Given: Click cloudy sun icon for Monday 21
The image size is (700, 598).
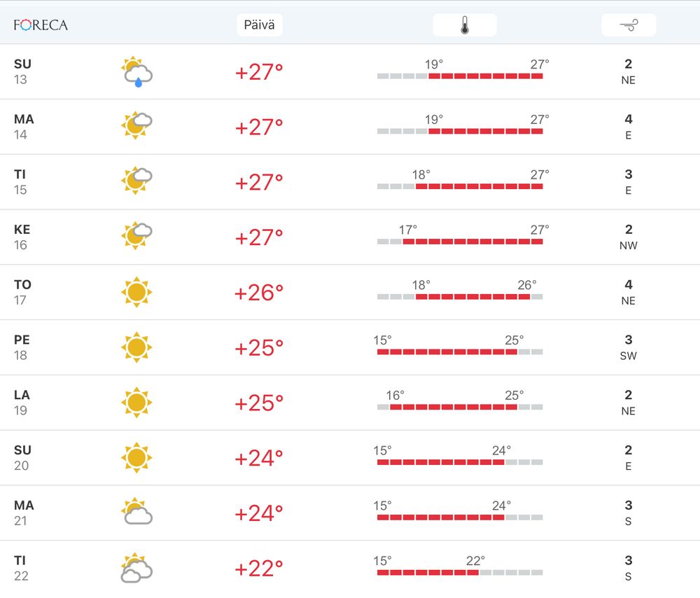Looking at the screenshot, I should (136, 512).
